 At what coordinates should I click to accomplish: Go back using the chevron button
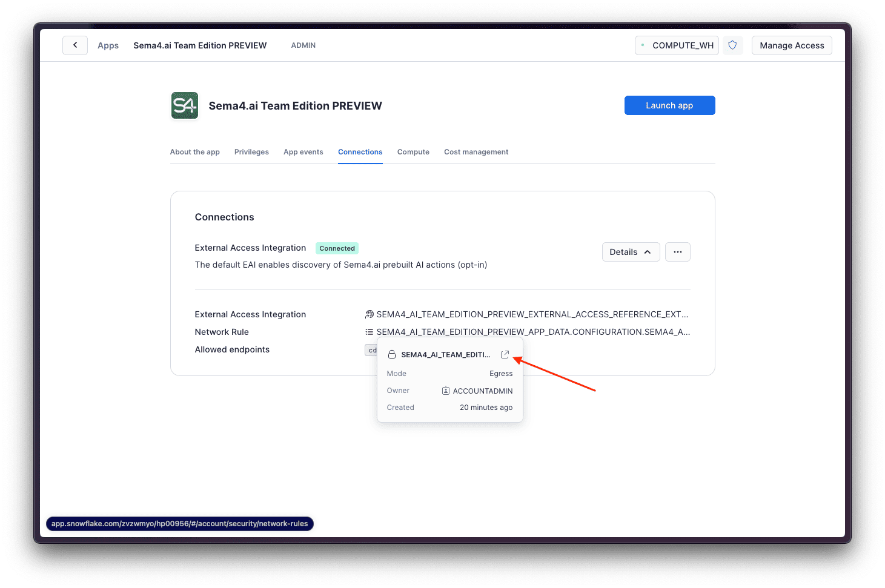[75, 45]
